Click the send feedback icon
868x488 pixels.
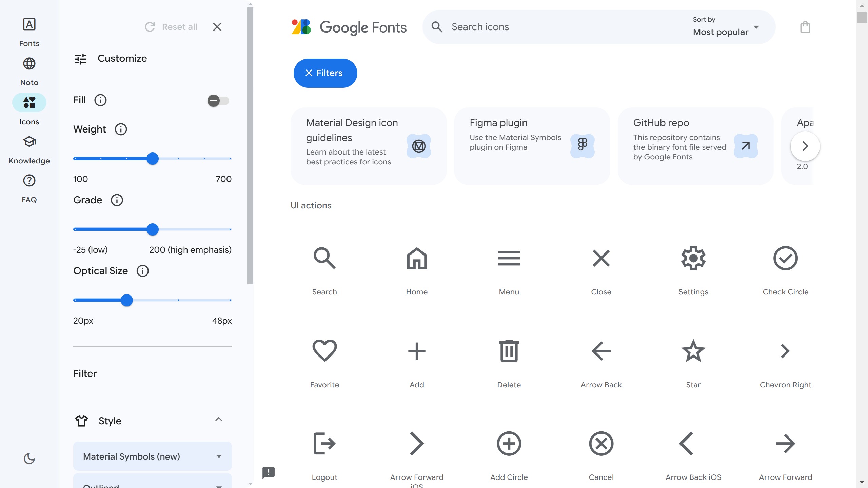coord(269,472)
